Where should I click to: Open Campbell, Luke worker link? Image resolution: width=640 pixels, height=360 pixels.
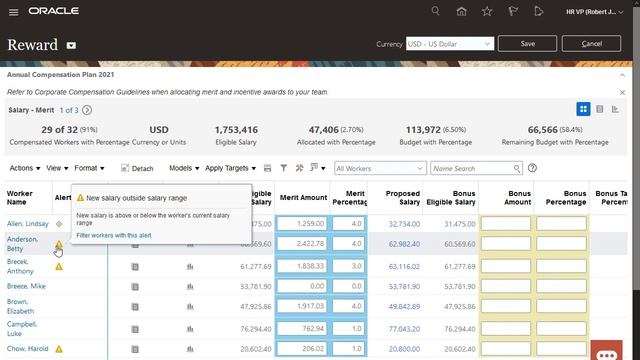22,329
